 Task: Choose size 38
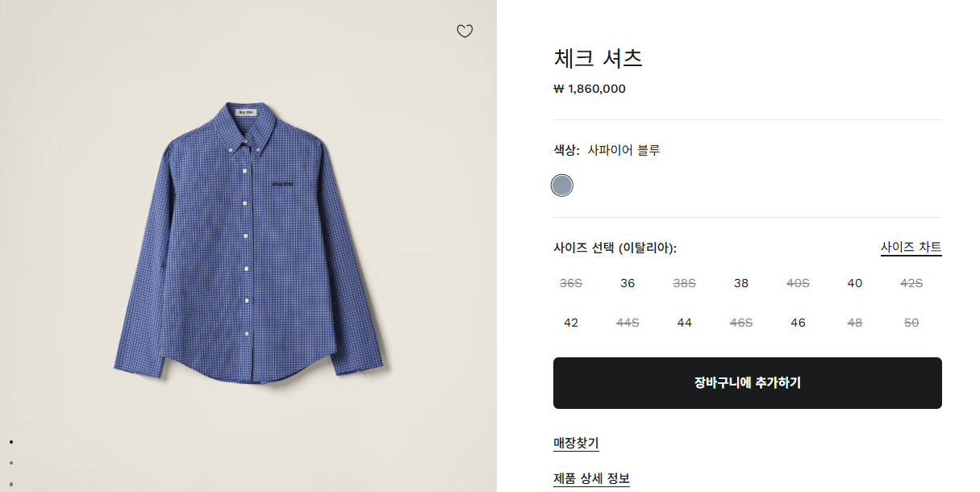(x=741, y=283)
